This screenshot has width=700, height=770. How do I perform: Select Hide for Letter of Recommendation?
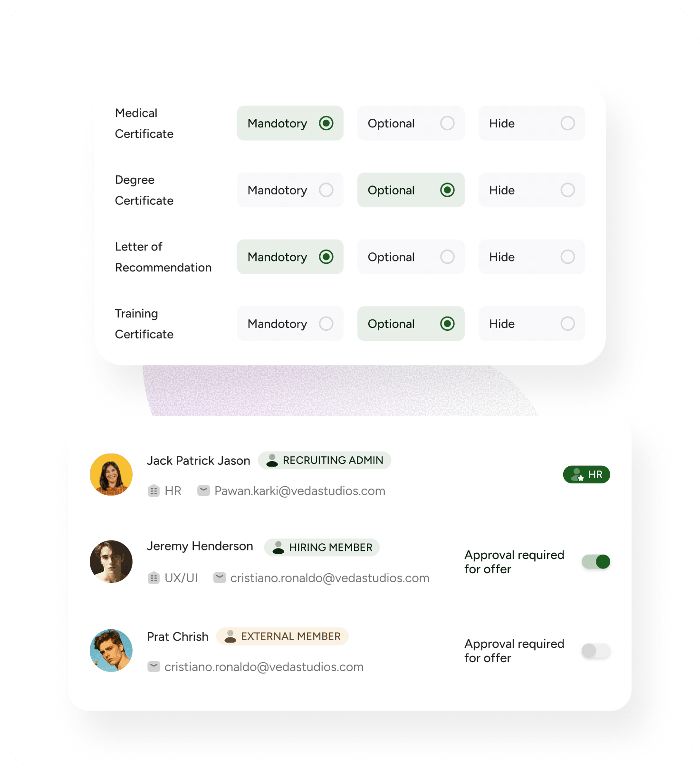click(x=531, y=257)
